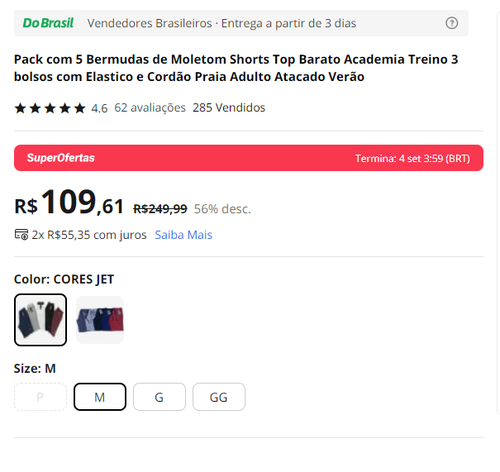This screenshot has width=500, height=472.
Task: Click the help question mark icon
Action: (452, 23)
